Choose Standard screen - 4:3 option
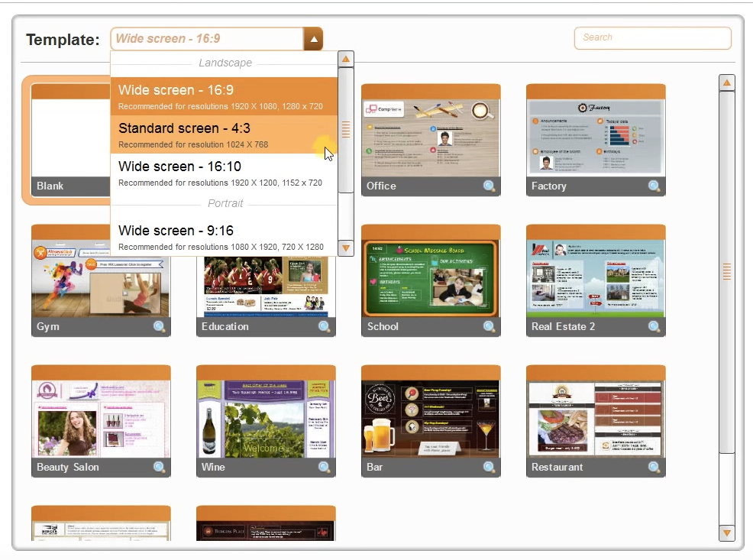Viewport: 753px width, 560px height. coord(224,134)
